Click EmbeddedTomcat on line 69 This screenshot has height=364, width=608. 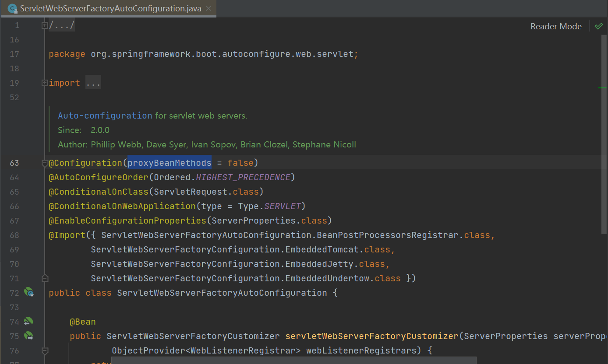[322, 249]
